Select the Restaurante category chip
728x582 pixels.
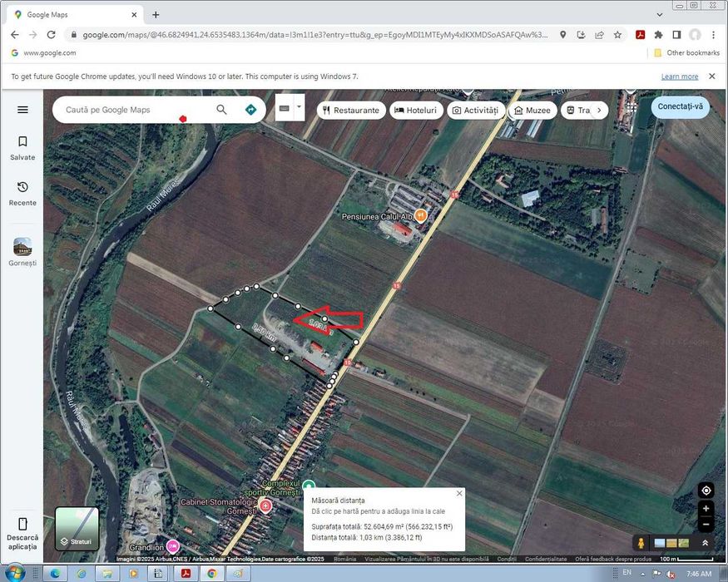click(351, 111)
